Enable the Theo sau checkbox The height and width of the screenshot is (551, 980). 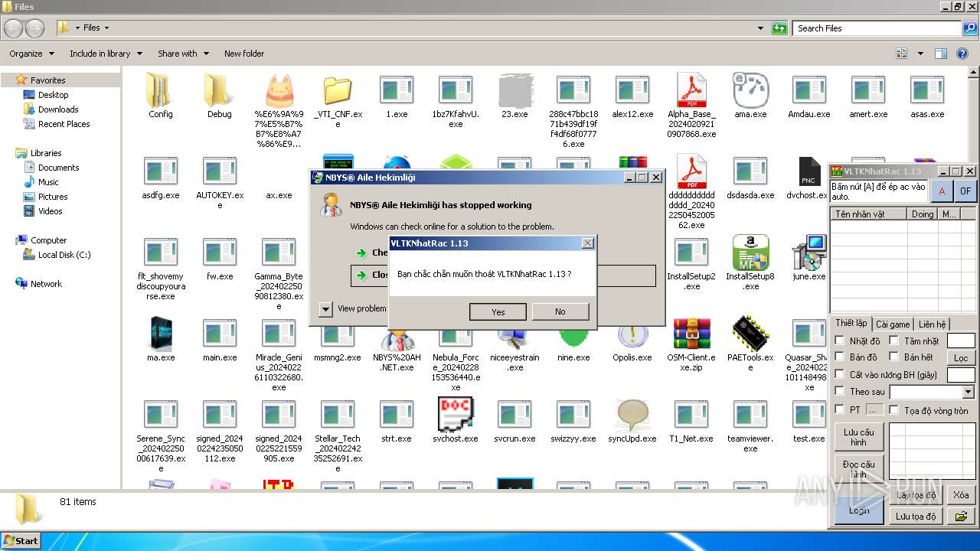pos(840,391)
